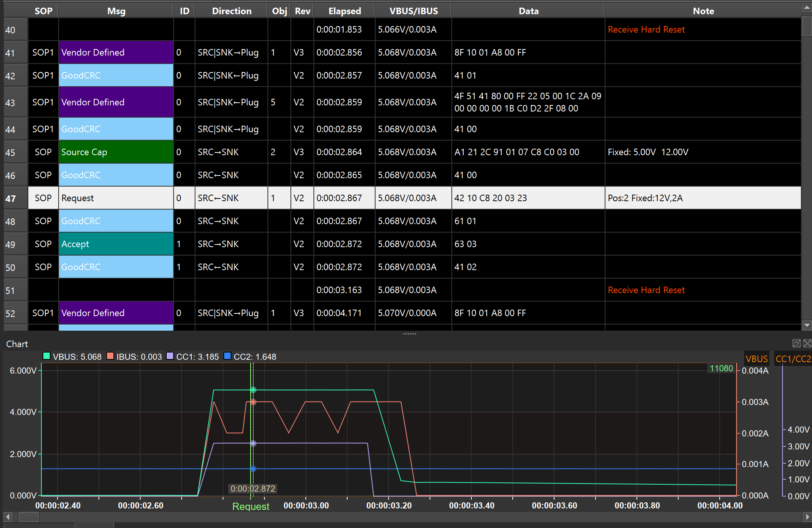
Task: Click the chart scroll-left arrow
Action: click(8, 517)
